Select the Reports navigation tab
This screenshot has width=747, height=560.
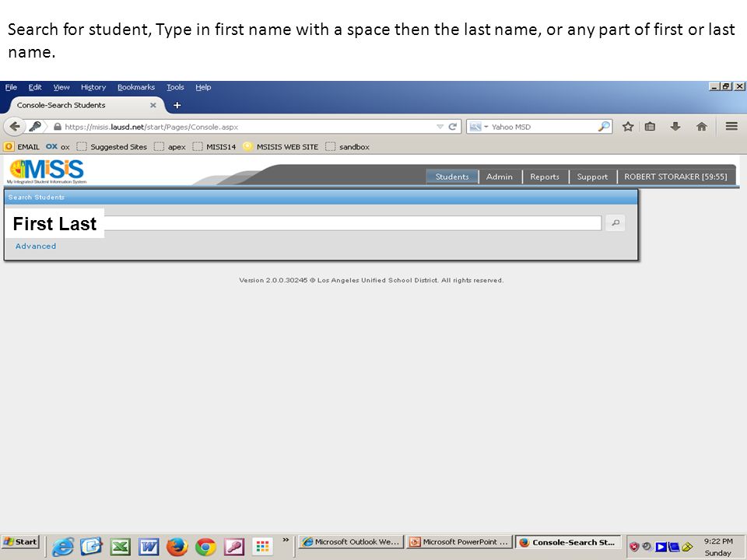545,177
